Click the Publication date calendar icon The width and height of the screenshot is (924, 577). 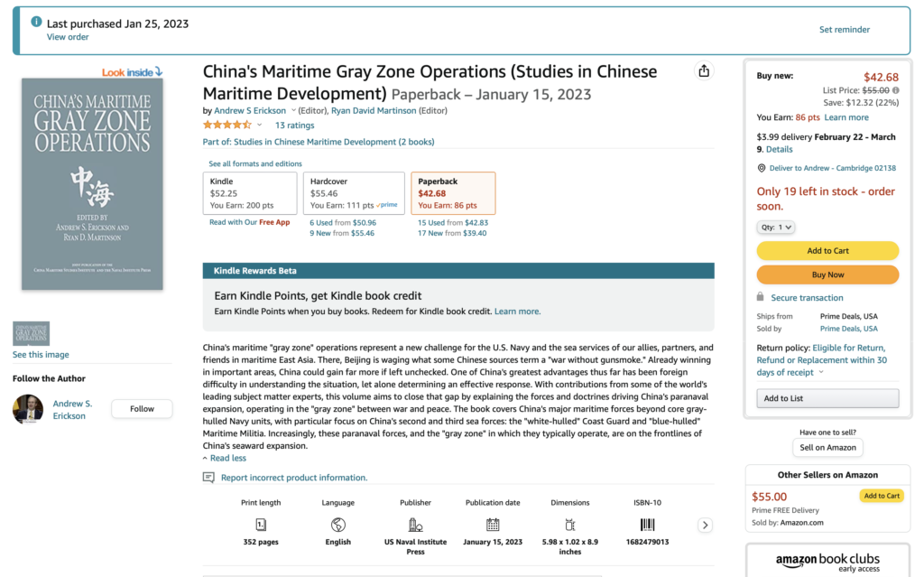click(x=493, y=524)
